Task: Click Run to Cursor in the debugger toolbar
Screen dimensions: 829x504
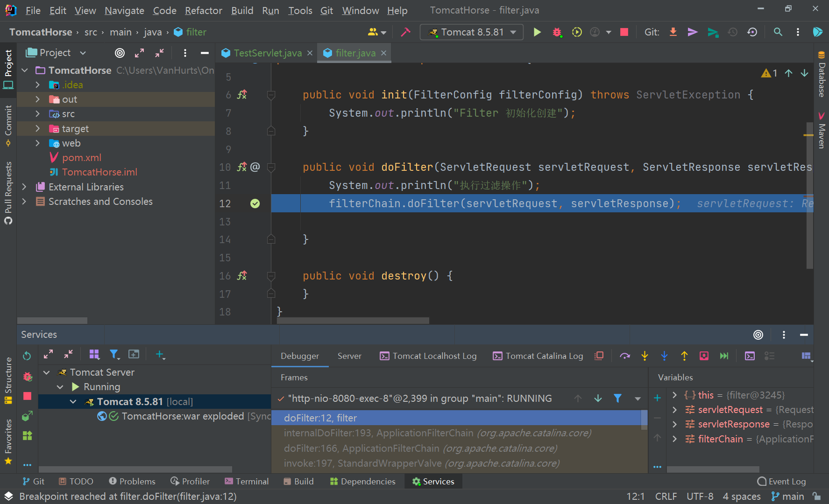Action: click(704, 356)
